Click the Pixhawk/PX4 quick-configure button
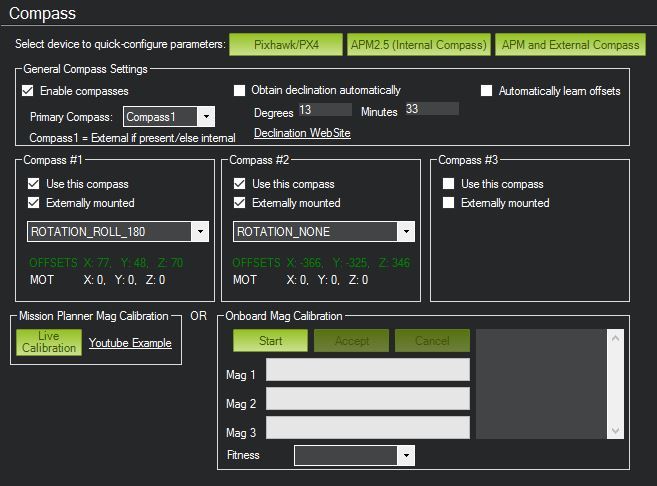The width and height of the screenshot is (657, 486). tap(286, 44)
